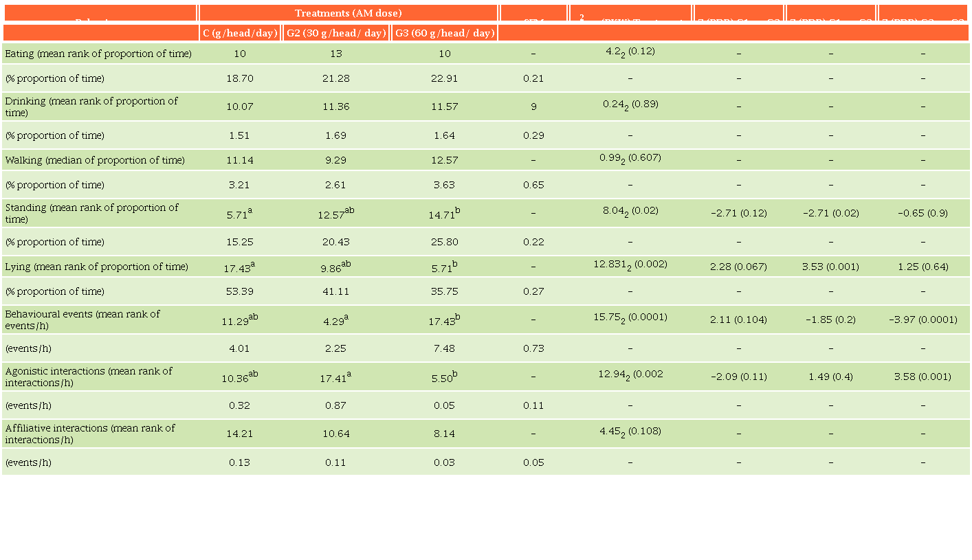Click the 7.48 events per hour cell

point(445,348)
